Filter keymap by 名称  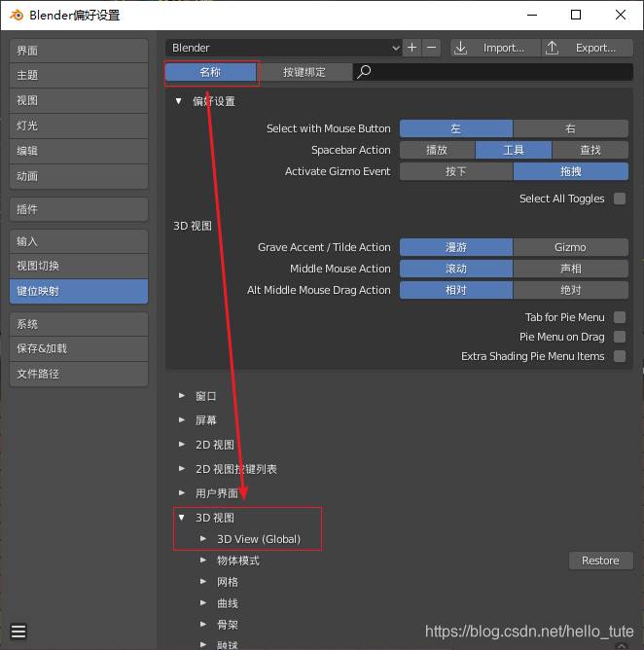point(210,72)
